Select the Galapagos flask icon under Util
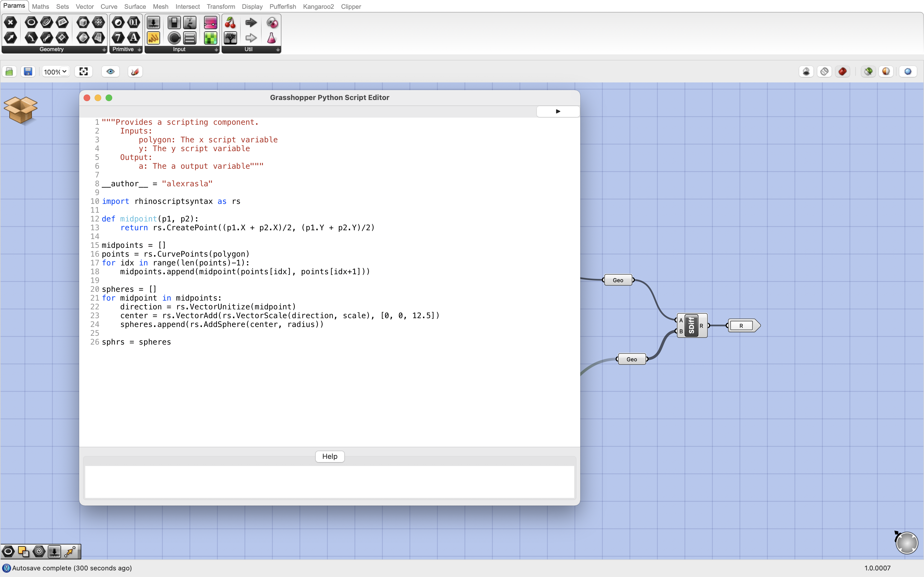Image resolution: width=924 pixels, height=577 pixels. pos(271,37)
